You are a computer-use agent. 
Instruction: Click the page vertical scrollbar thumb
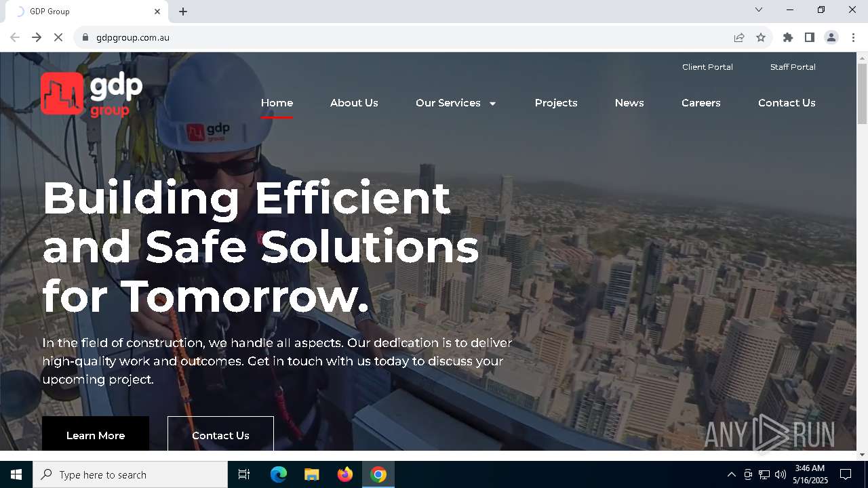point(862,94)
